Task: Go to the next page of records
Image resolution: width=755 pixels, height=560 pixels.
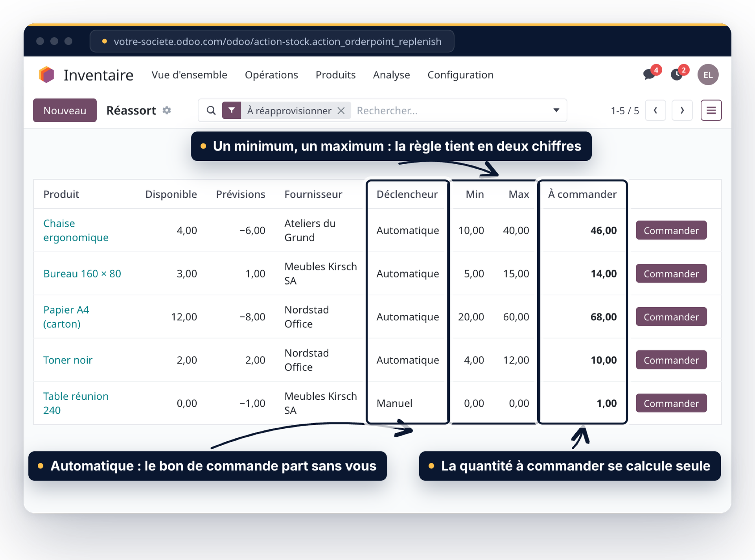Action: [x=682, y=110]
